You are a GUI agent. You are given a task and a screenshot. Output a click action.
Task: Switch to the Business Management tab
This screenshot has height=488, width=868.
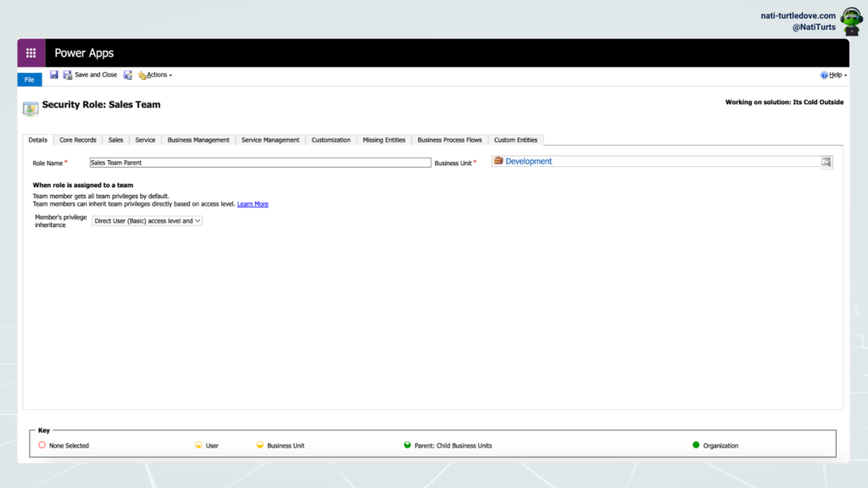coord(198,140)
